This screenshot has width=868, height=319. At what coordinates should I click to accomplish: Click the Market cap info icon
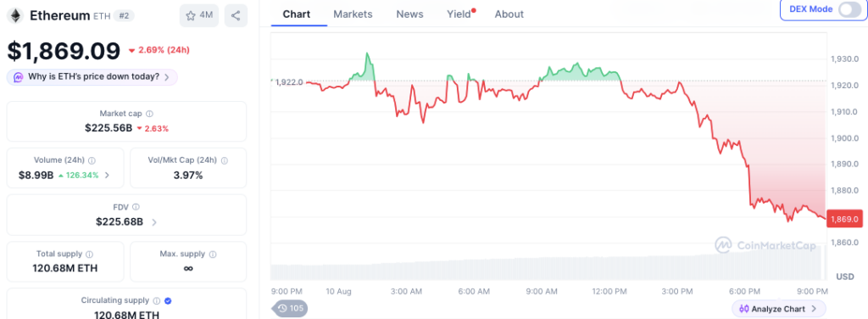coord(149,114)
